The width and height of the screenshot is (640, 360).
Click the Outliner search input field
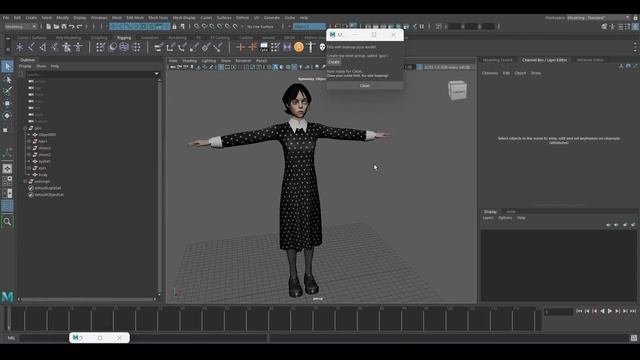coord(89,74)
